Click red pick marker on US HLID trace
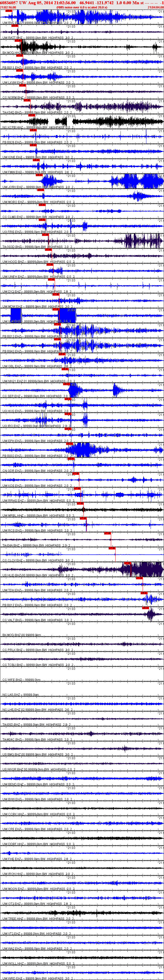The image size is (164, 980). tap(127, 563)
